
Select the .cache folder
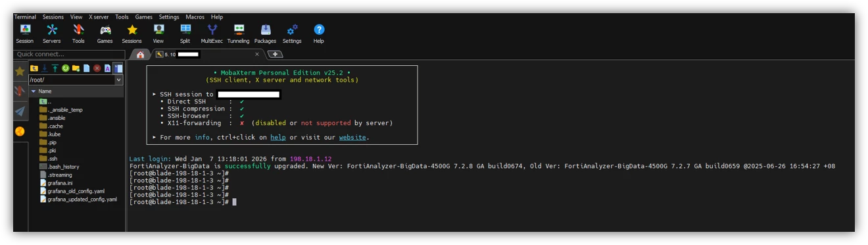coord(51,126)
